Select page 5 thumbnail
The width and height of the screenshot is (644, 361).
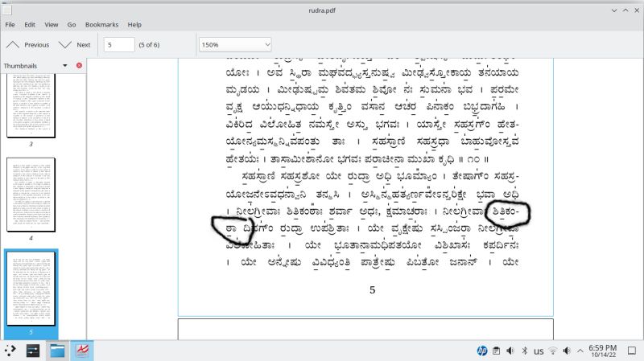[31, 289]
